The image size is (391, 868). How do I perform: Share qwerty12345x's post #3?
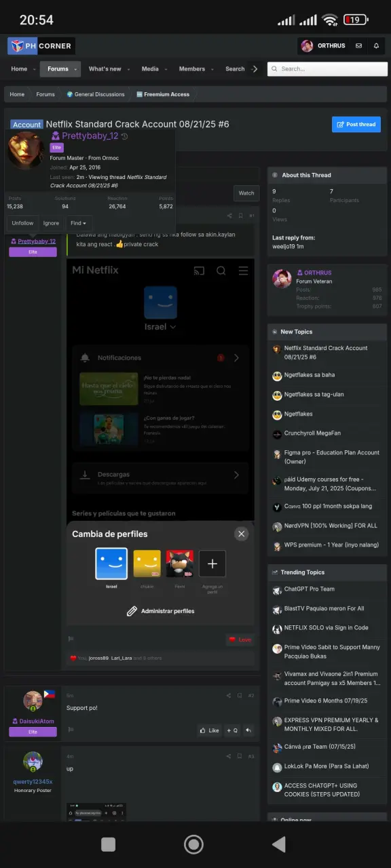[229, 756]
